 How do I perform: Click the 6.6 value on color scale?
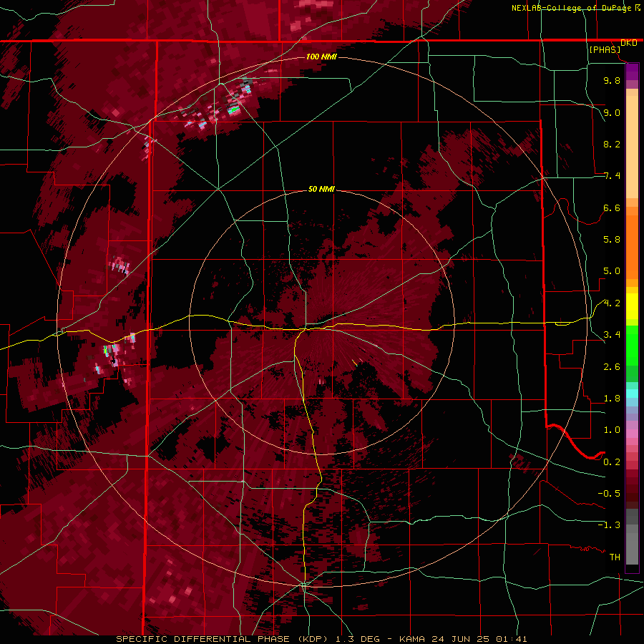click(612, 208)
